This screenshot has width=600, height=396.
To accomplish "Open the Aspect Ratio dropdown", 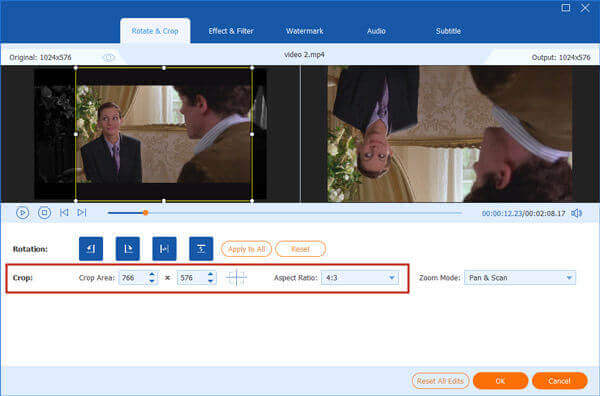I will pos(360,278).
